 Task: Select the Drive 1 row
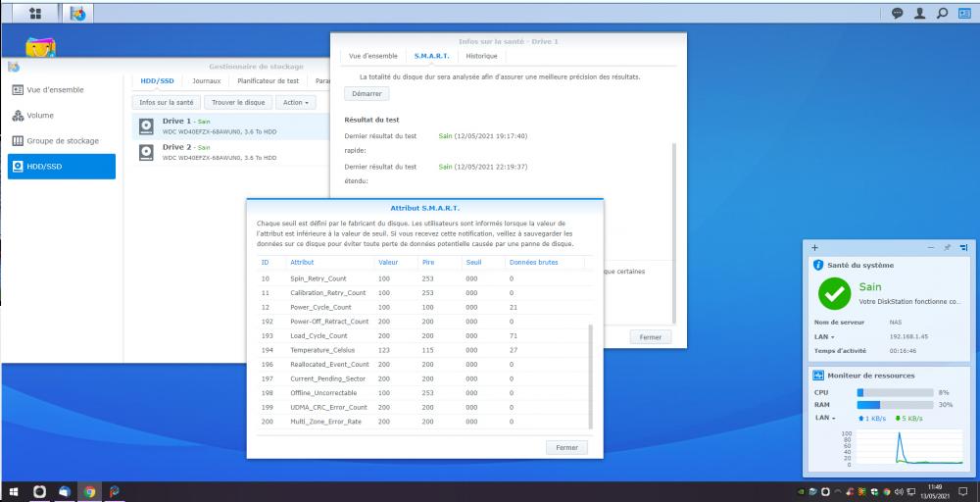[x=230, y=126]
